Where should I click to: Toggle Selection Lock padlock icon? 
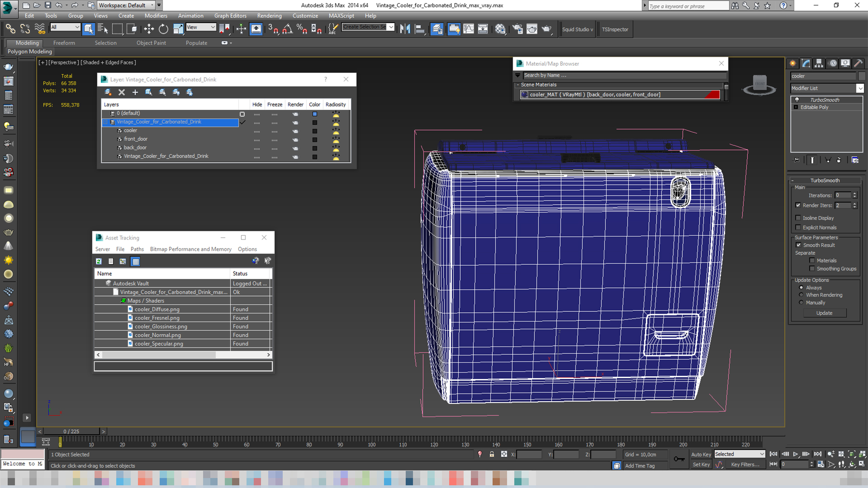[x=492, y=455]
